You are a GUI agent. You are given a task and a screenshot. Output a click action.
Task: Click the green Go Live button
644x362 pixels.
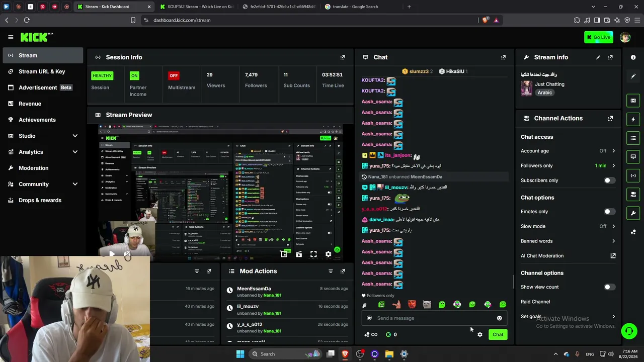tap(598, 37)
